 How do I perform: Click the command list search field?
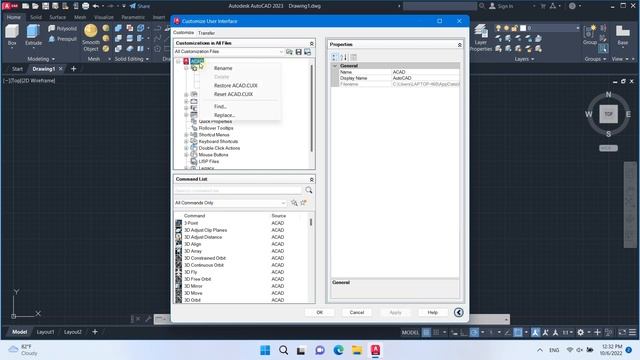point(238,191)
